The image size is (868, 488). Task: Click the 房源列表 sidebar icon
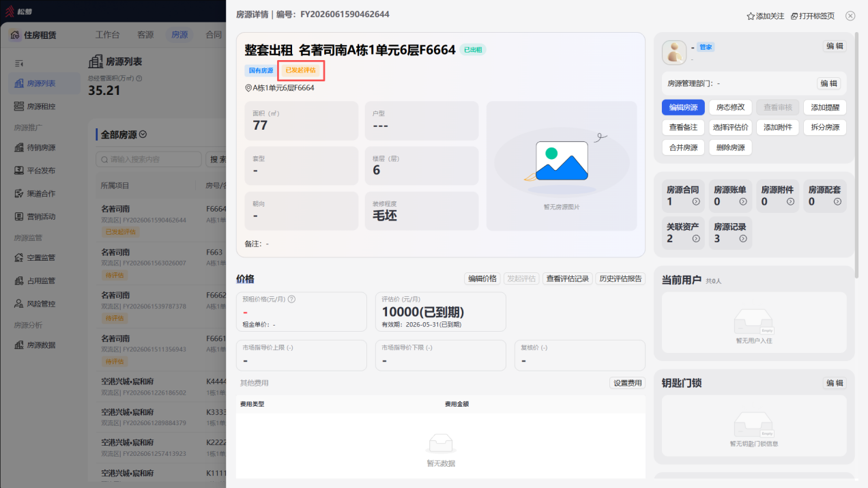pyautogui.click(x=20, y=83)
